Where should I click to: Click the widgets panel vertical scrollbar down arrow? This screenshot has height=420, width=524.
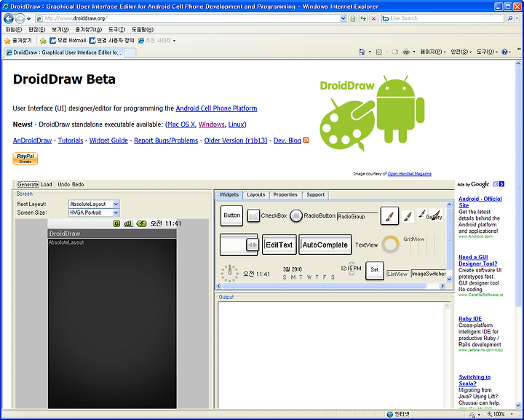point(449,279)
